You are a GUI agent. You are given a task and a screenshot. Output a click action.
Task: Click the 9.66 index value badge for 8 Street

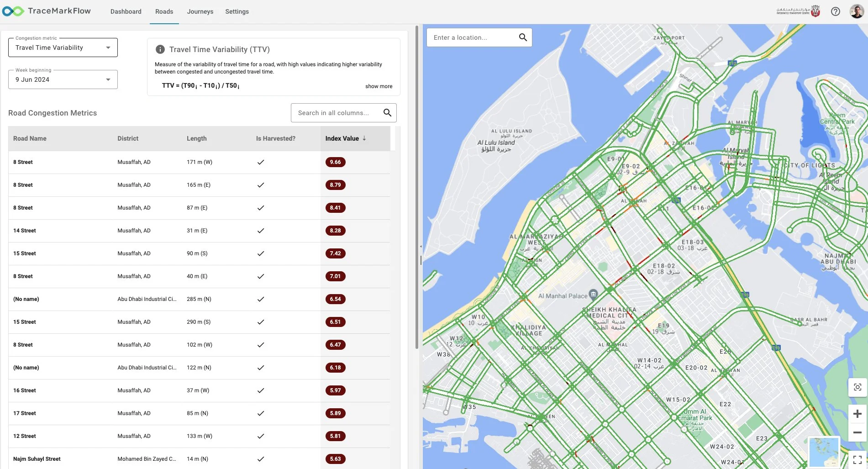coord(335,162)
